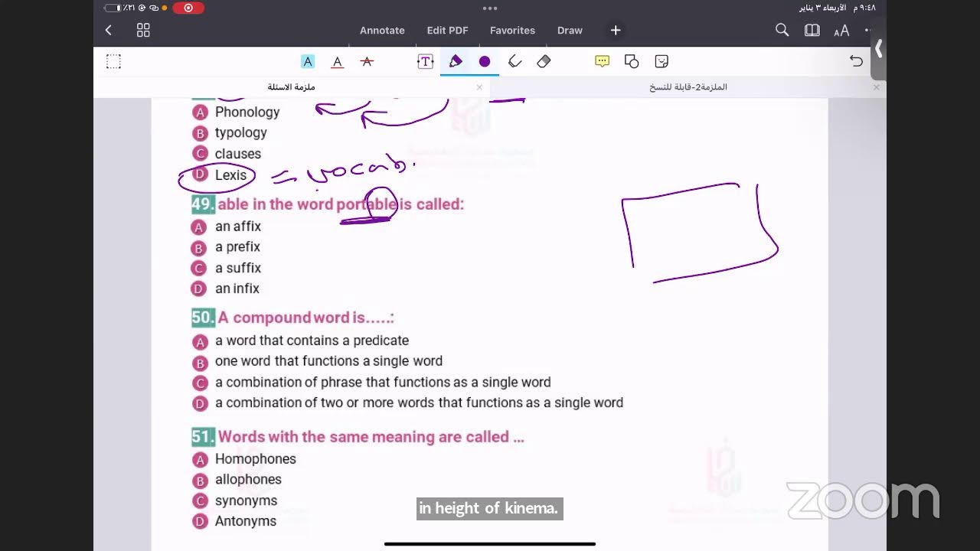Tap the iOS home indicator bar
Screen dimensions: 980x551
pos(490,544)
